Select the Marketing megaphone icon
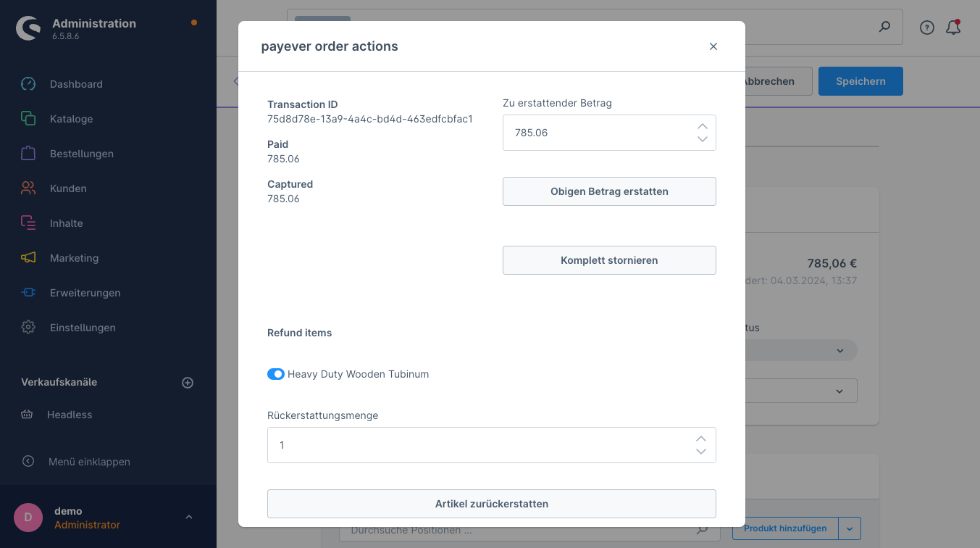Screen dimensions: 980x548 (28, 258)
